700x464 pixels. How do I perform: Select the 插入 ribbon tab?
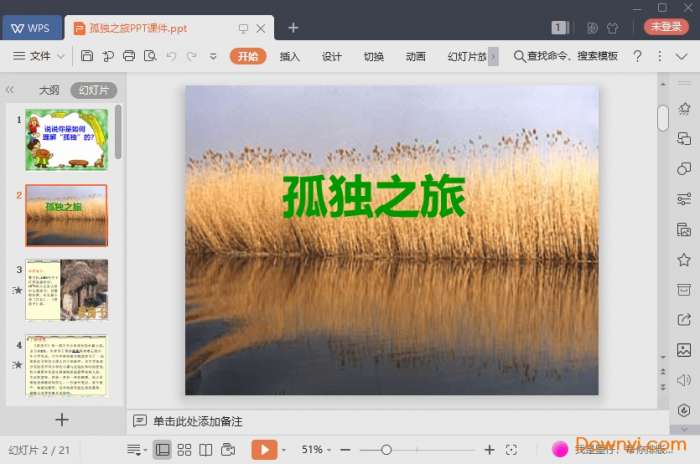(x=290, y=57)
